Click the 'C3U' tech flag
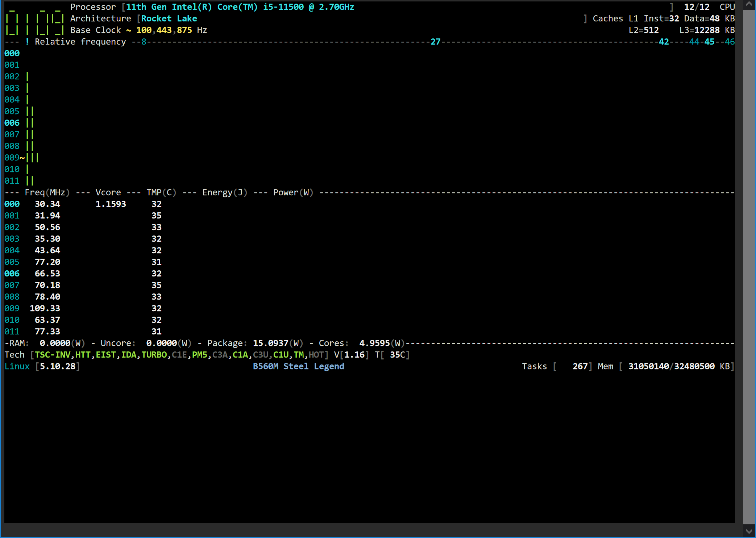756x538 pixels. [x=261, y=355]
